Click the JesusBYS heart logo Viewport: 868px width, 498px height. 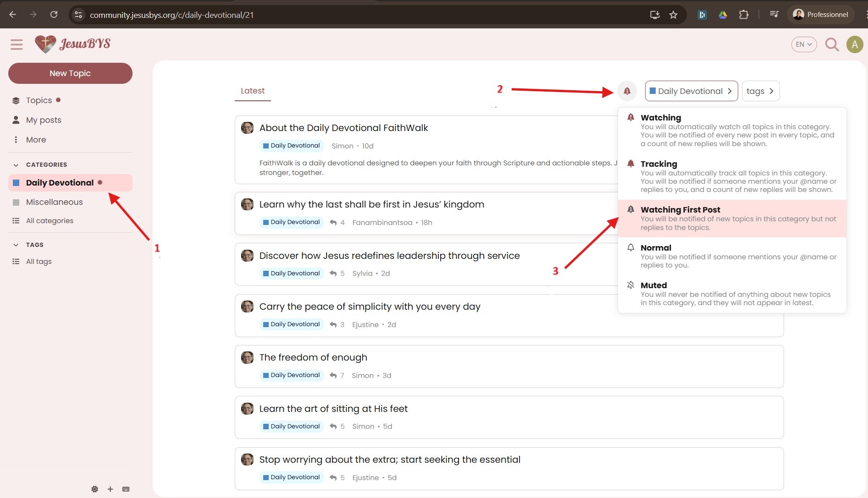(x=45, y=44)
